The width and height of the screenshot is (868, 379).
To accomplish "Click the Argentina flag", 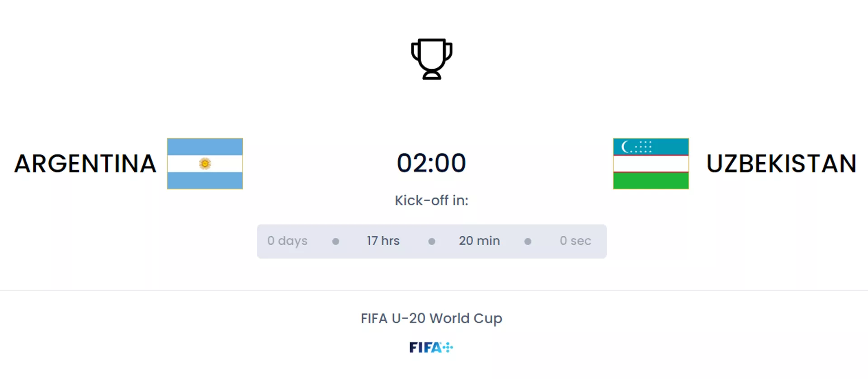I will (x=205, y=164).
